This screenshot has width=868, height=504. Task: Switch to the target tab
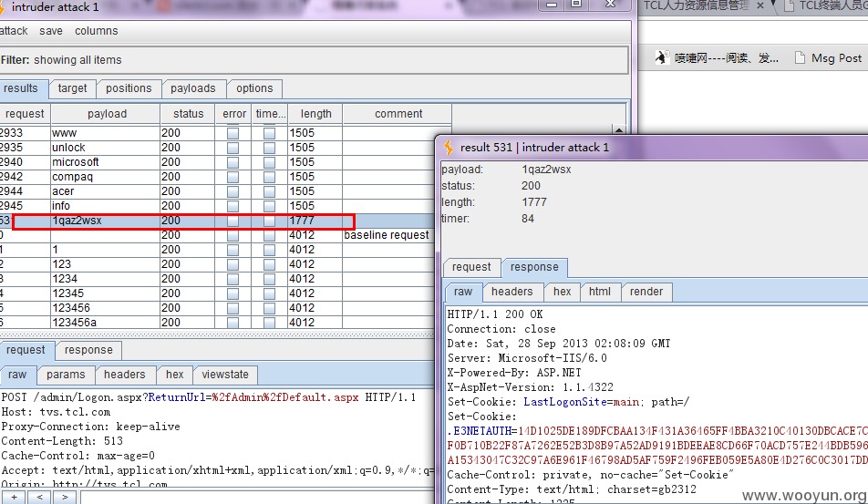[x=73, y=88]
